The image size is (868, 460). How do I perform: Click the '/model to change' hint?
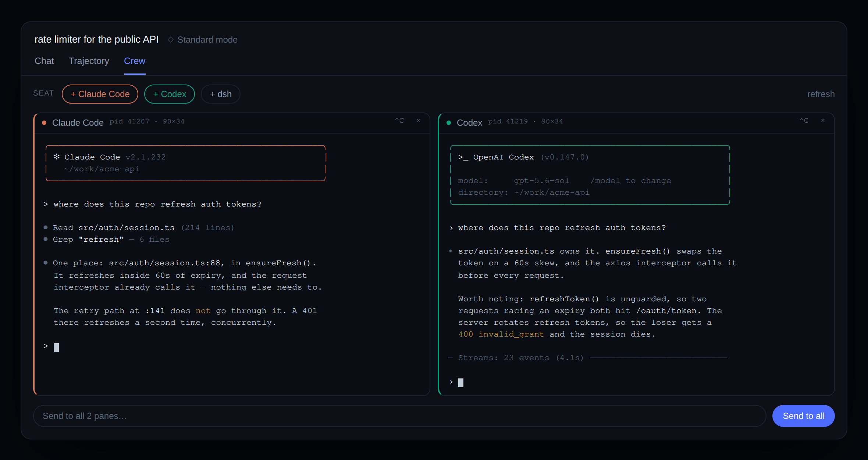click(631, 181)
